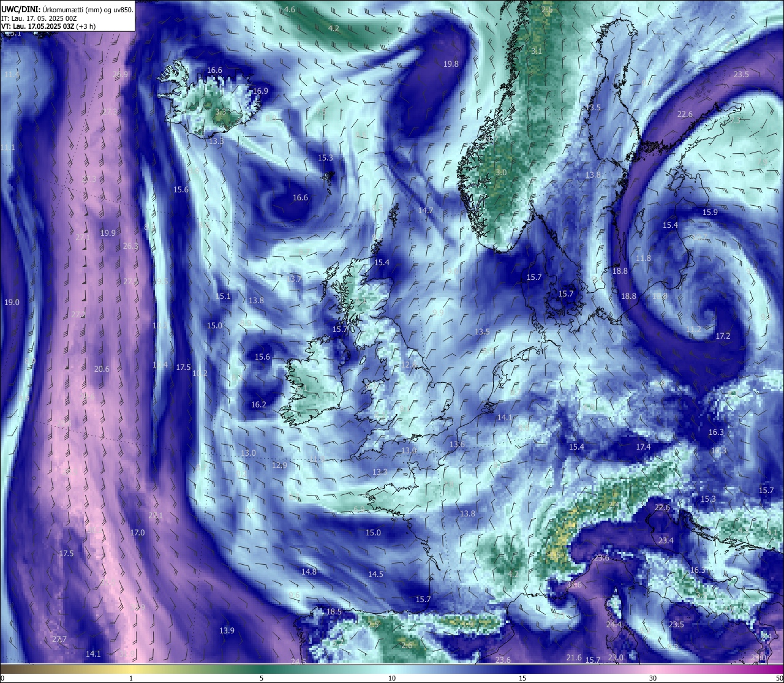
Task: Select the 13.9 value label
Action: (x=227, y=630)
